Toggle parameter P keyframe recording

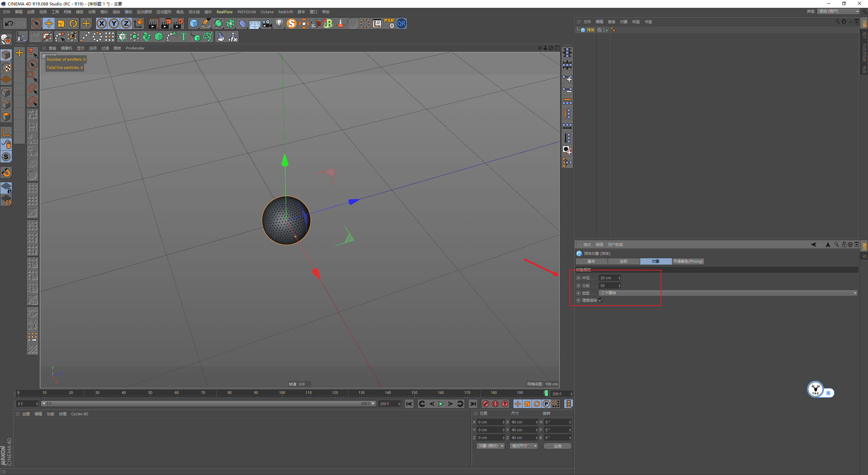546,404
